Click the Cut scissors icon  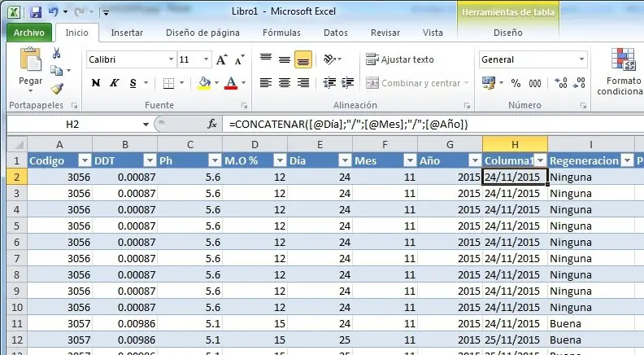click(x=57, y=53)
